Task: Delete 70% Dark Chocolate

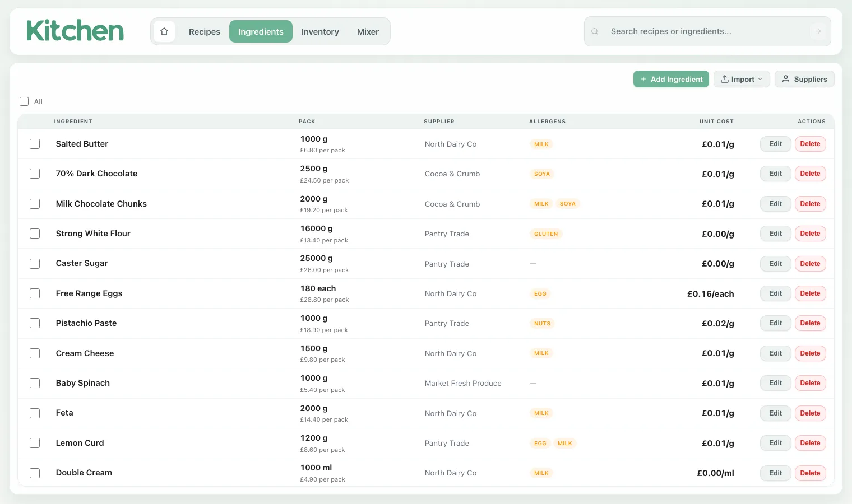Action: [810, 174]
